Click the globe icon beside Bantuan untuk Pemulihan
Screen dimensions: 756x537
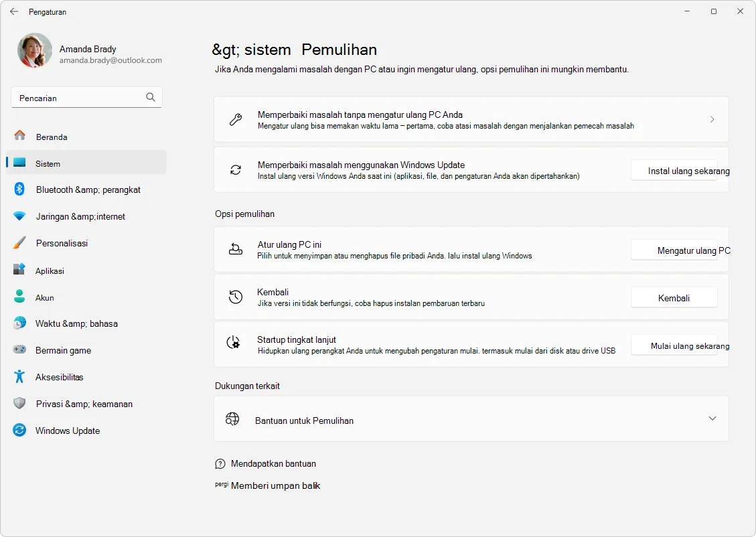click(232, 419)
